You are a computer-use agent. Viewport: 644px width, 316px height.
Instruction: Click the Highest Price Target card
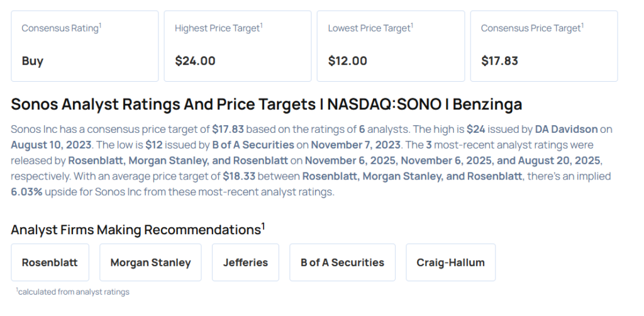click(237, 45)
